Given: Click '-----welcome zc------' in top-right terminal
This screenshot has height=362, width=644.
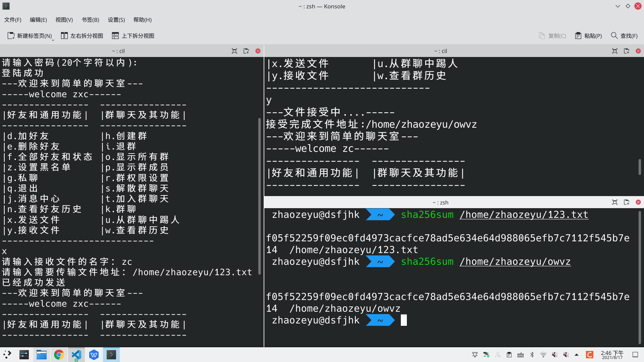Looking at the screenshot, I should (327, 148).
